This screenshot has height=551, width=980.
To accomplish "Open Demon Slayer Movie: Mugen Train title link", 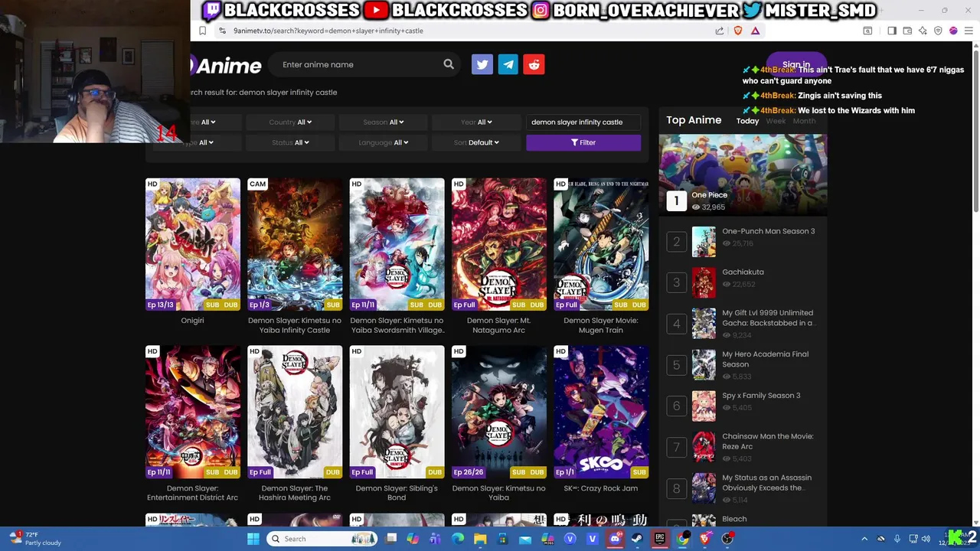I will (x=601, y=325).
